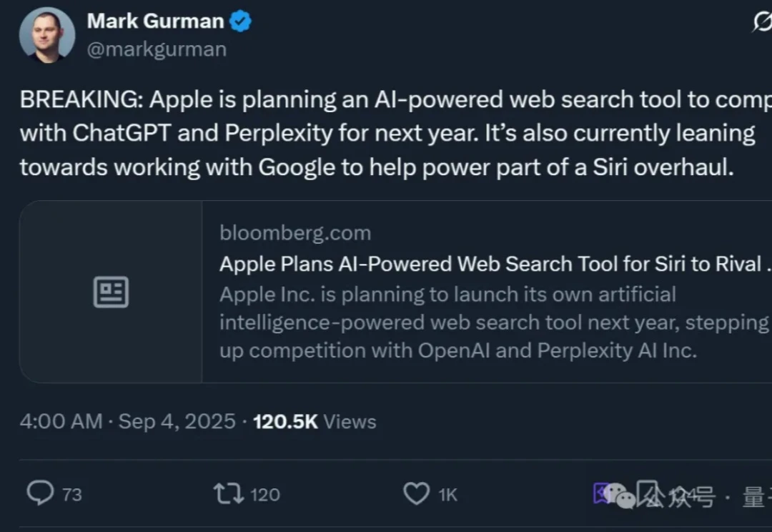
Task: Open Mark Gurman's profile avatar
Action: tap(46, 36)
